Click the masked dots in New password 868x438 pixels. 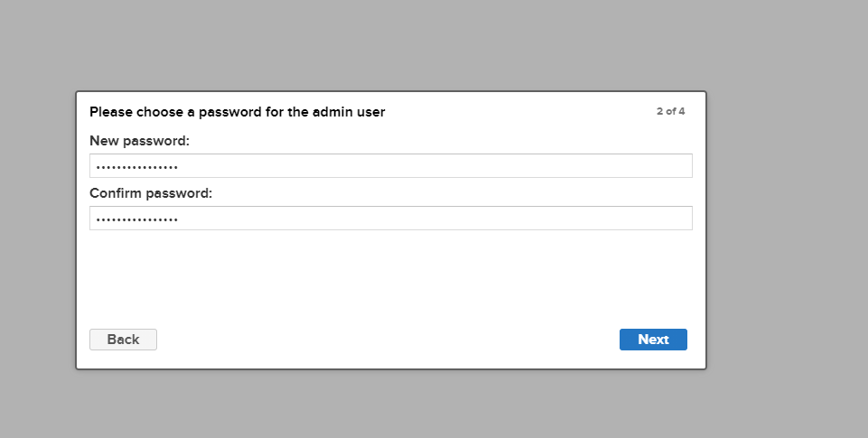(x=136, y=167)
